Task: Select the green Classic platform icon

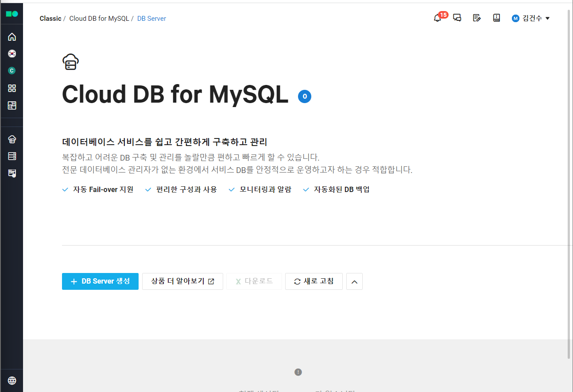Action: tap(12, 70)
